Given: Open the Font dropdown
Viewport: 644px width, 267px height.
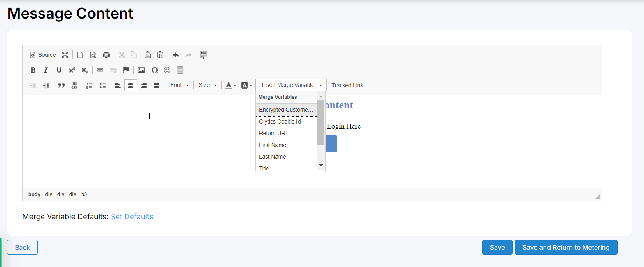Looking at the screenshot, I should click(179, 85).
